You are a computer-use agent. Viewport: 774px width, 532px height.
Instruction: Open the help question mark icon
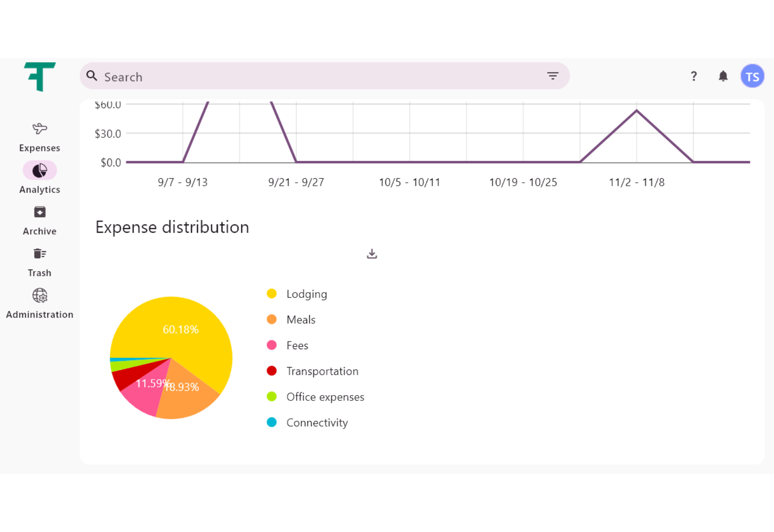(x=694, y=76)
